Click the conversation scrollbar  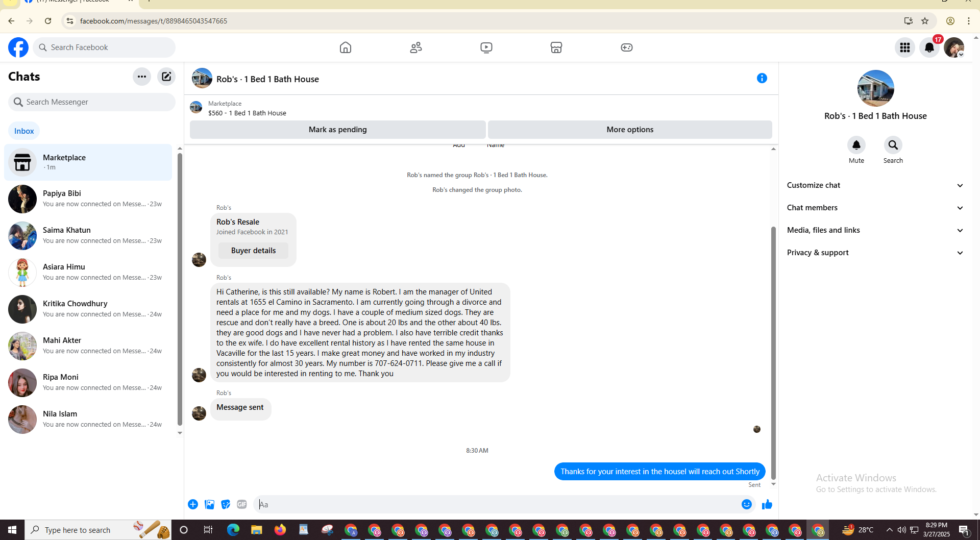click(x=773, y=353)
